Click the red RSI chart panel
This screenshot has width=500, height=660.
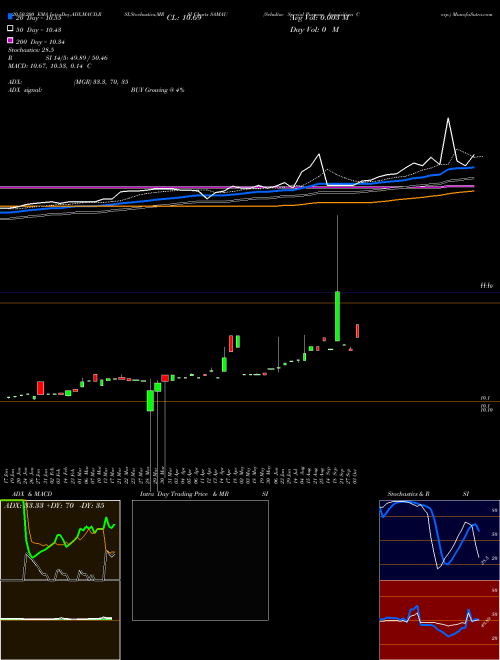(439, 620)
